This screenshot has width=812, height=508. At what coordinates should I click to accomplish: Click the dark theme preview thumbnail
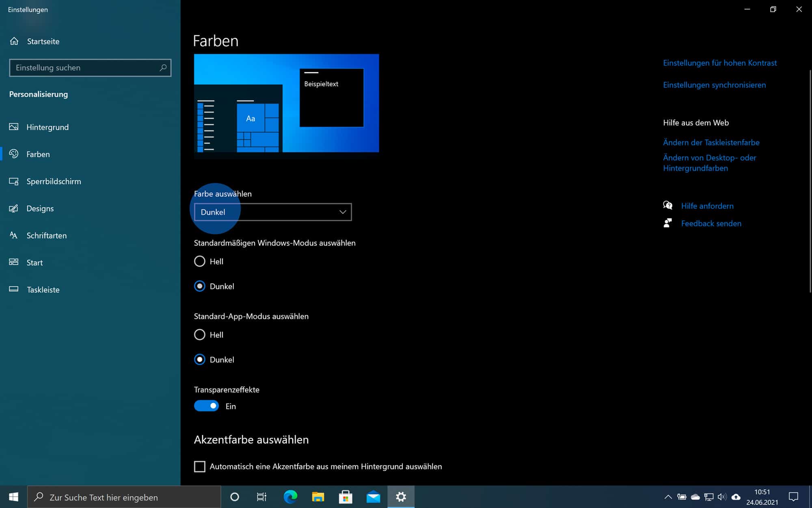(x=286, y=103)
